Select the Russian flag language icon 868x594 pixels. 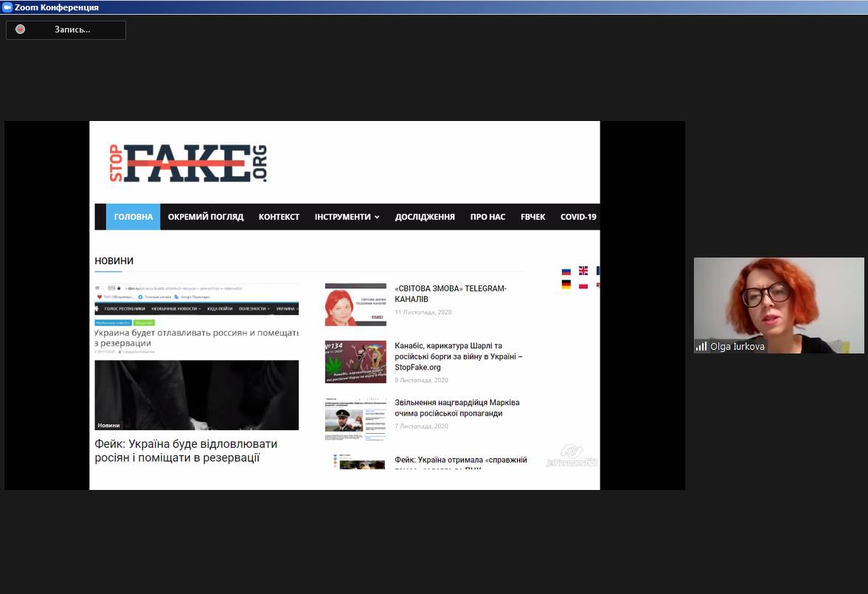coord(566,272)
